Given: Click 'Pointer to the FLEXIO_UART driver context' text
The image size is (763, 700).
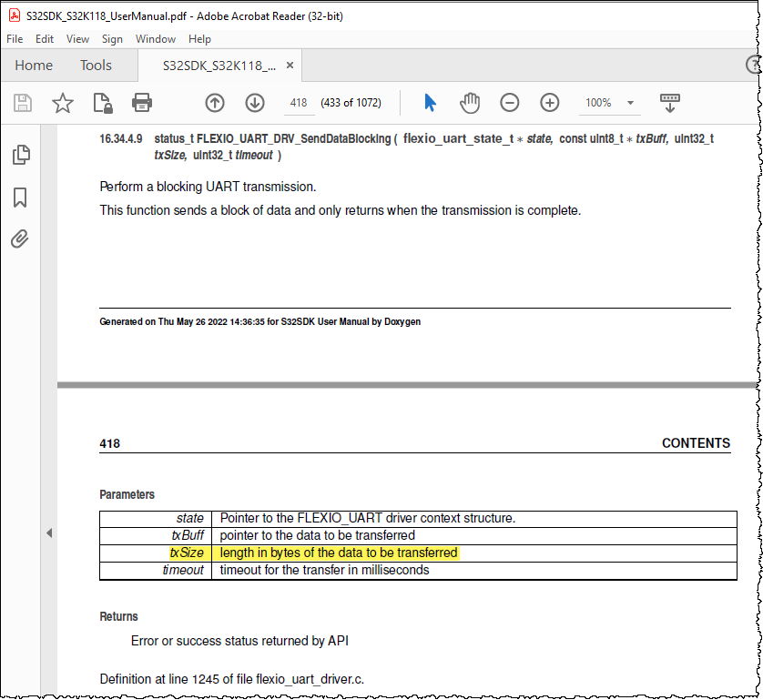Looking at the screenshot, I should pyautogui.click(x=341, y=518).
